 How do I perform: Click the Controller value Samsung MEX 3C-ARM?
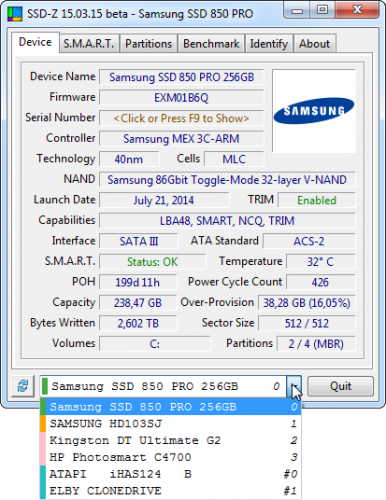click(181, 139)
